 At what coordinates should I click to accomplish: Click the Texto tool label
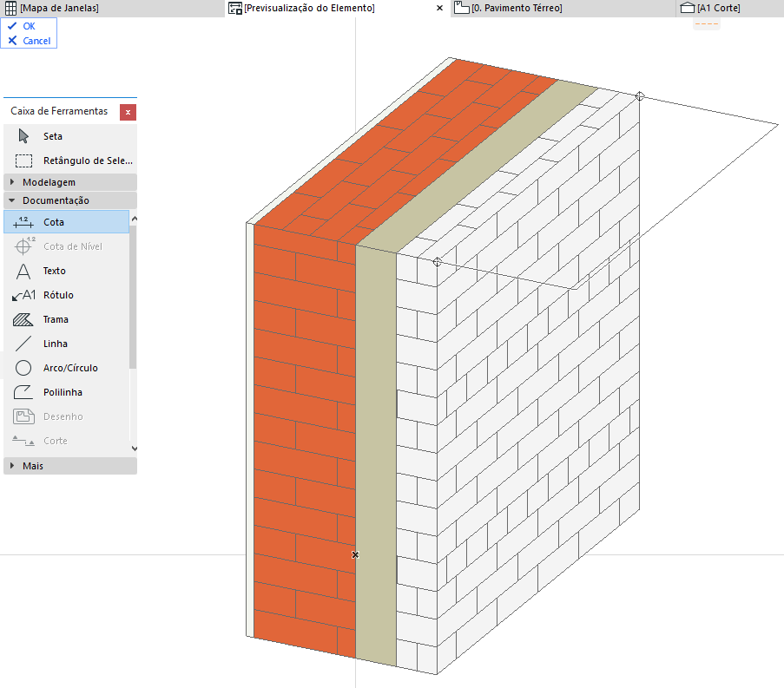click(54, 271)
